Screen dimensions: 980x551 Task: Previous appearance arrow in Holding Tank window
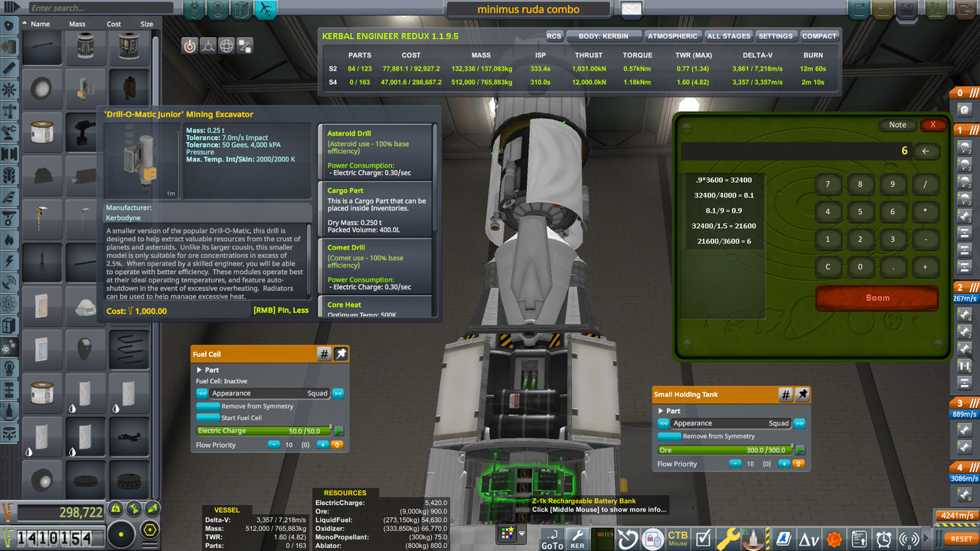tap(664, 423)
